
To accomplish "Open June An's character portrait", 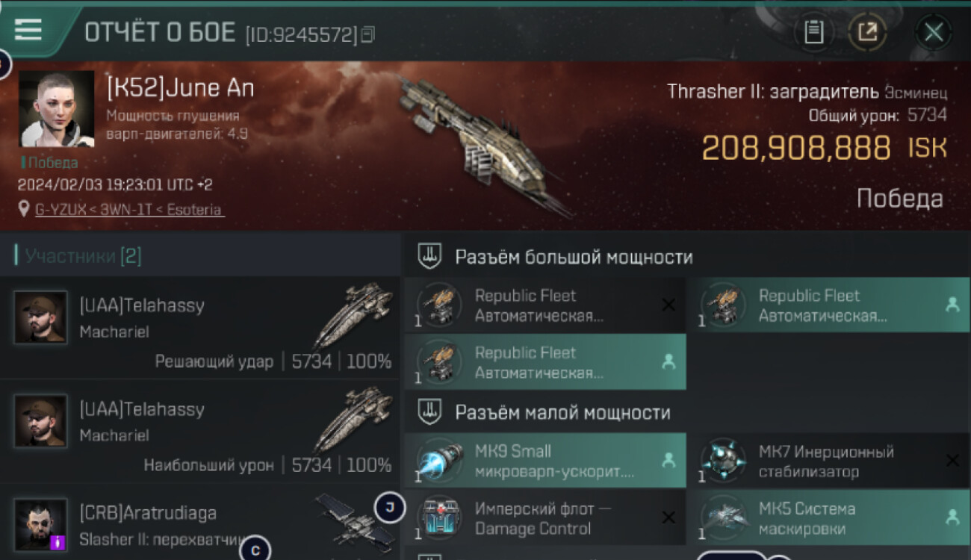I will [x=57, y=109].
